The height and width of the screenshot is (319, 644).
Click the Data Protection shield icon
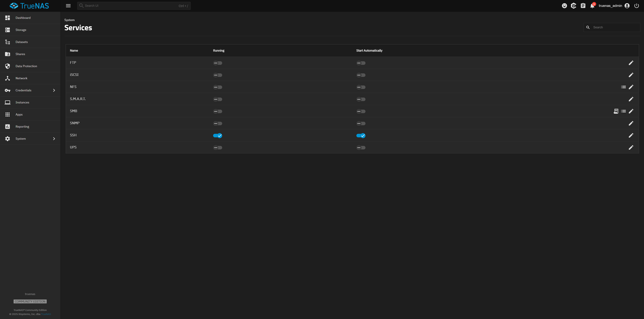(x=8, y=66)
